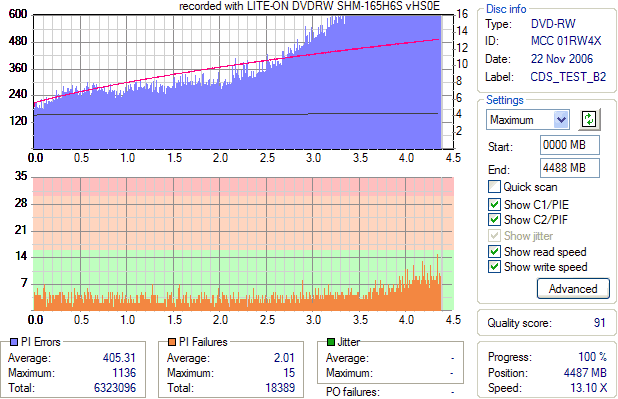Select the label CDS_TEST_B2
This screenshot has width=618, height=399.
pos(568,76)
